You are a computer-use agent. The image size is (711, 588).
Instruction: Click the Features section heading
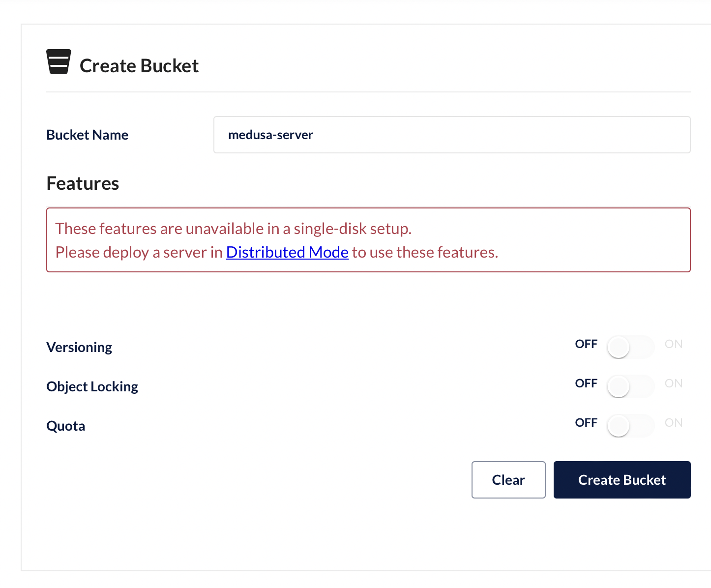click(82, 183)
